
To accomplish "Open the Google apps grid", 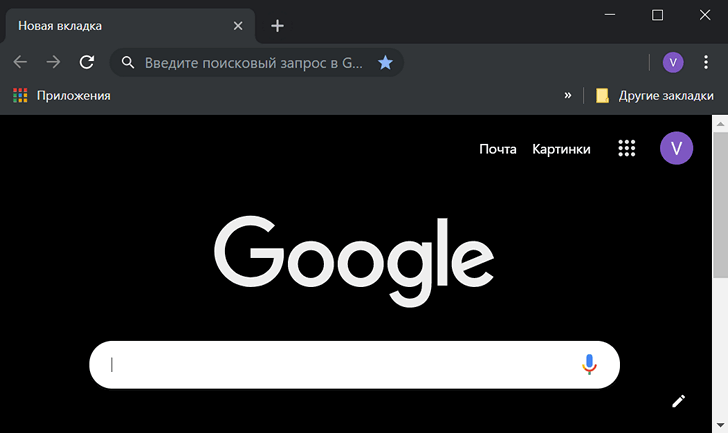I will 627,149.
